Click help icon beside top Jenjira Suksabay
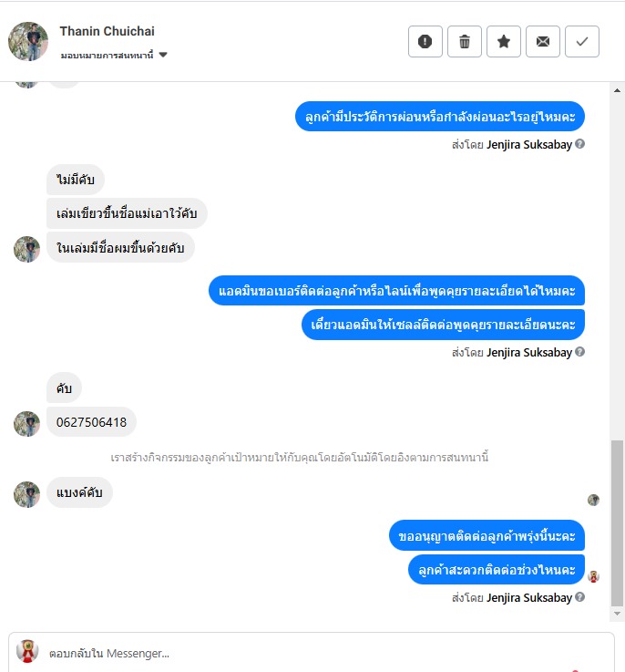 click(x=579, y=144)
